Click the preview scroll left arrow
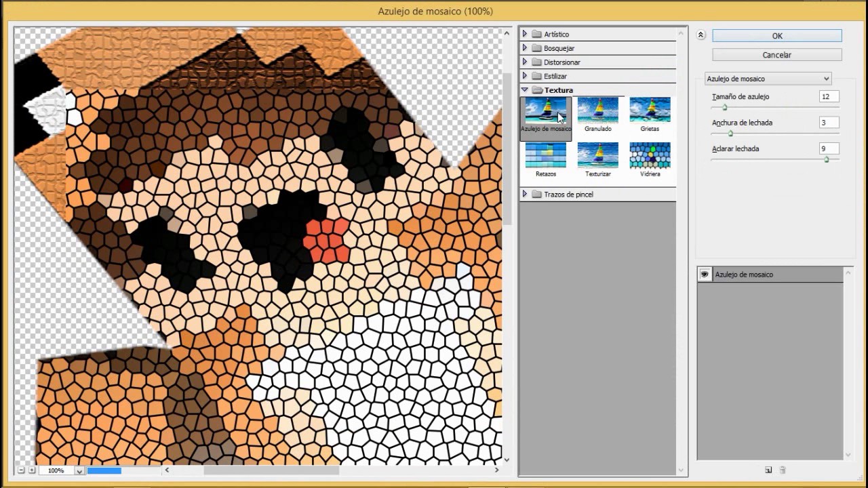Viewport: 868px width, 488px height. 167,470
